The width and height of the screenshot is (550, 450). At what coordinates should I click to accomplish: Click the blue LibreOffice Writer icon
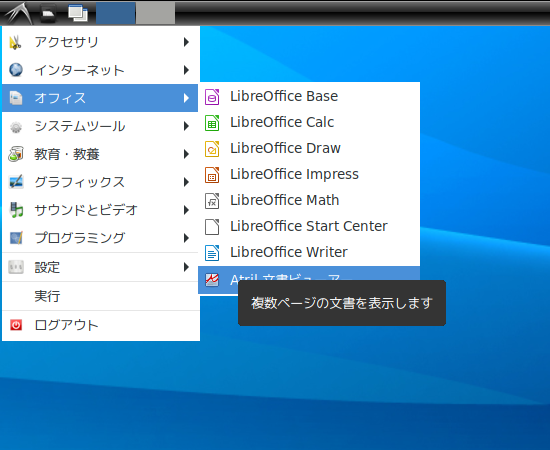pyautogui.click(x=212, y=253)
